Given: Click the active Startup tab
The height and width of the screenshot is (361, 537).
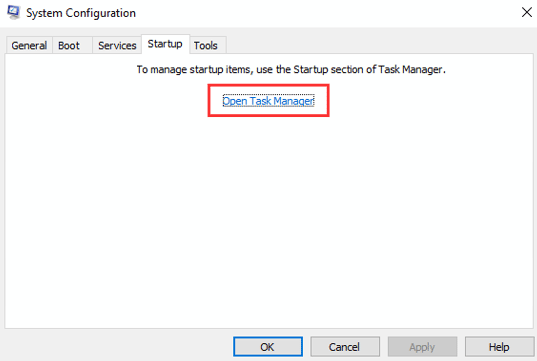Looking at the screenshot, I should pyautogui.click(x=165, y=44).
